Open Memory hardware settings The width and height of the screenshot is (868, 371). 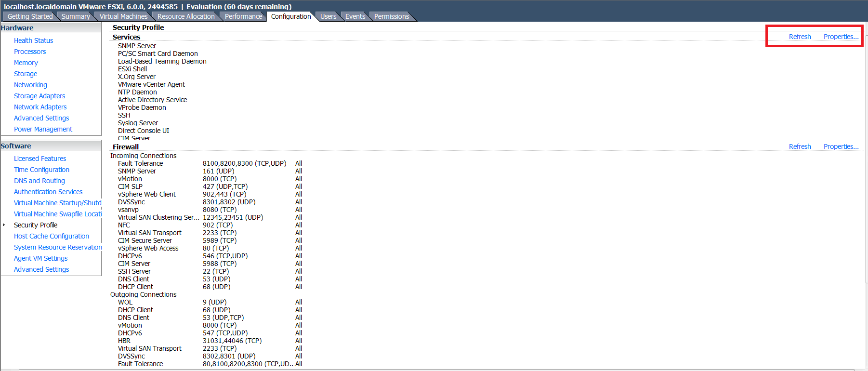[x=26, y=63]
